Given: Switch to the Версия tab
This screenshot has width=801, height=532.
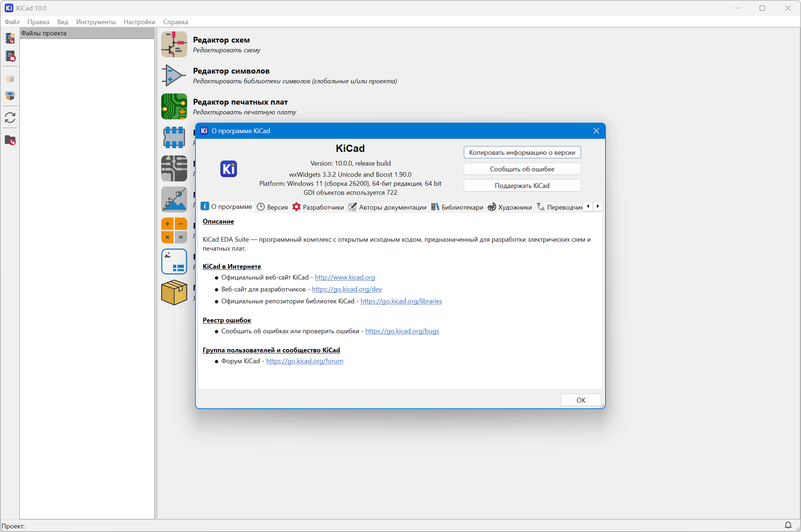Looking at the screenshot, I should [x=272, y=207].
